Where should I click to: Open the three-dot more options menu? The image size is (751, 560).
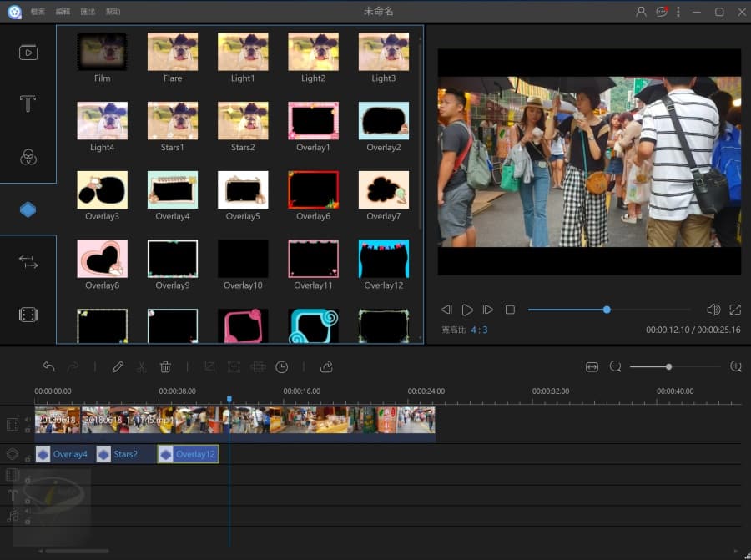678,12
